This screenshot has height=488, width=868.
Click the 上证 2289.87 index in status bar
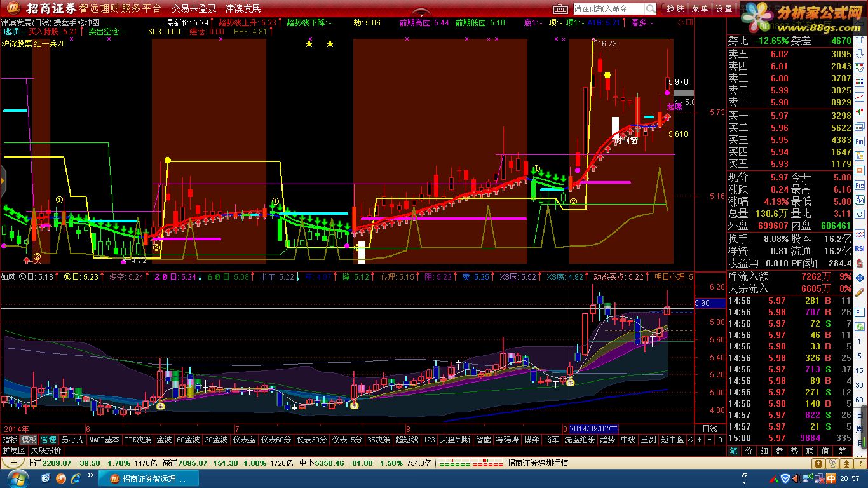pos(50,463)
